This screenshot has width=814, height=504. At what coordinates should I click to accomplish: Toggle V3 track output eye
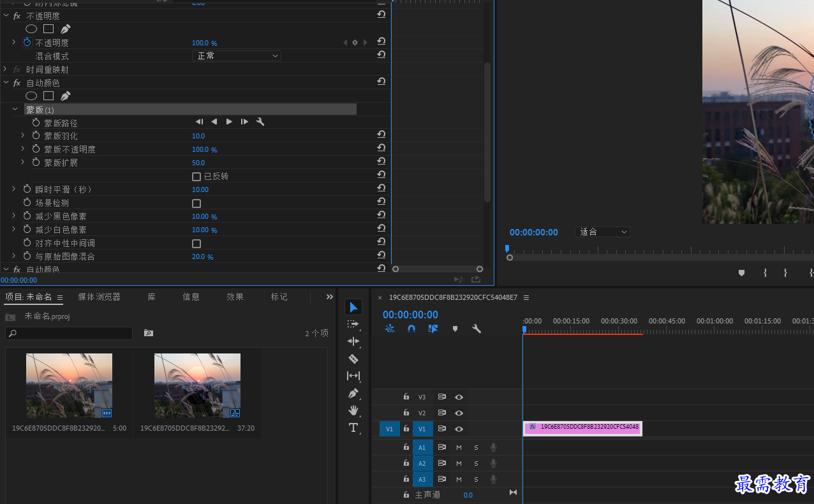(459, 397)
